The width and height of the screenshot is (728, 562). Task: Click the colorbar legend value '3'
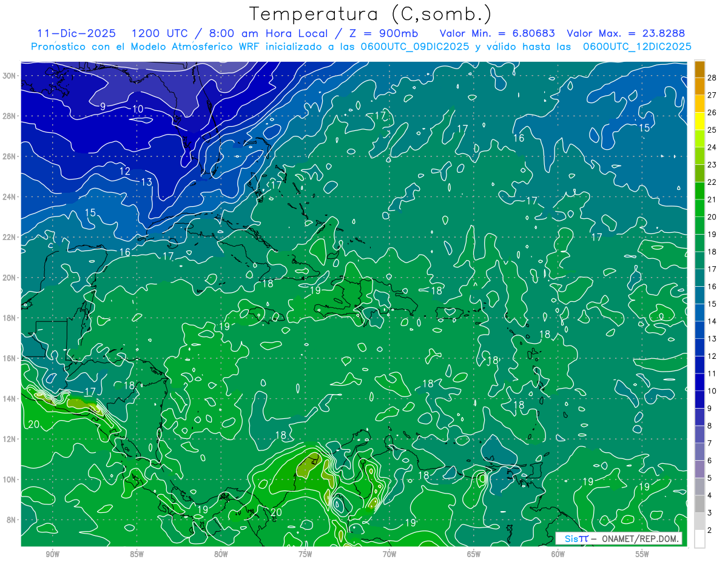tap(709, 513)
